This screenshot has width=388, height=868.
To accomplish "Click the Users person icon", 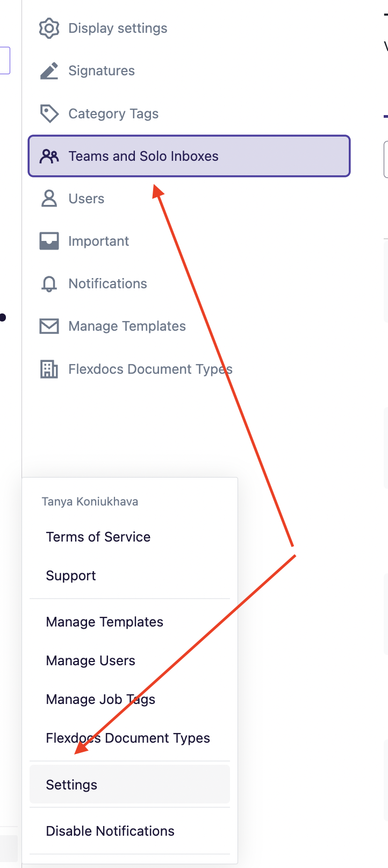I will (x=49, y=198).
